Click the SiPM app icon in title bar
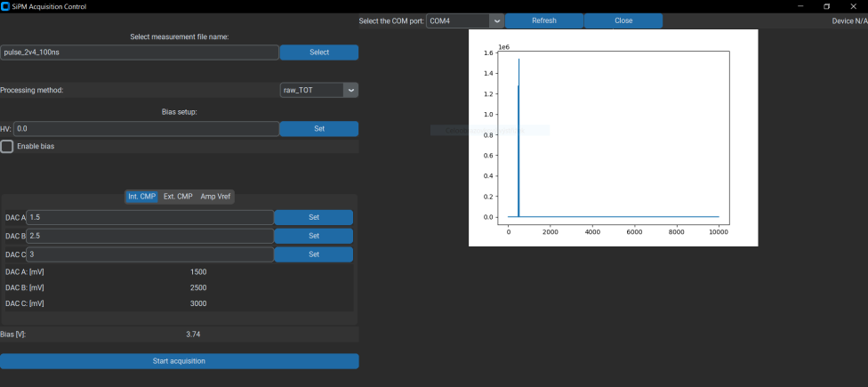The height and width of the screenshot is (387, 868). tap(5, 6)
